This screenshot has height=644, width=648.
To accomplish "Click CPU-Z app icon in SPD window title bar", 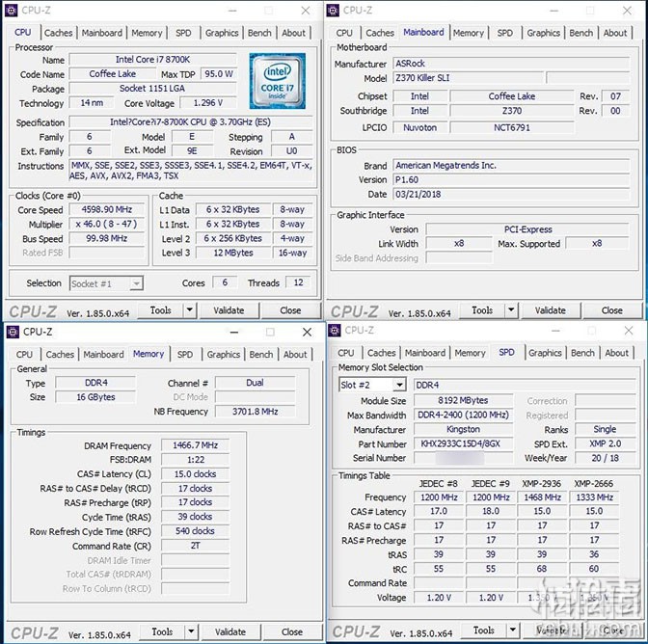I will tap(335, 331).
